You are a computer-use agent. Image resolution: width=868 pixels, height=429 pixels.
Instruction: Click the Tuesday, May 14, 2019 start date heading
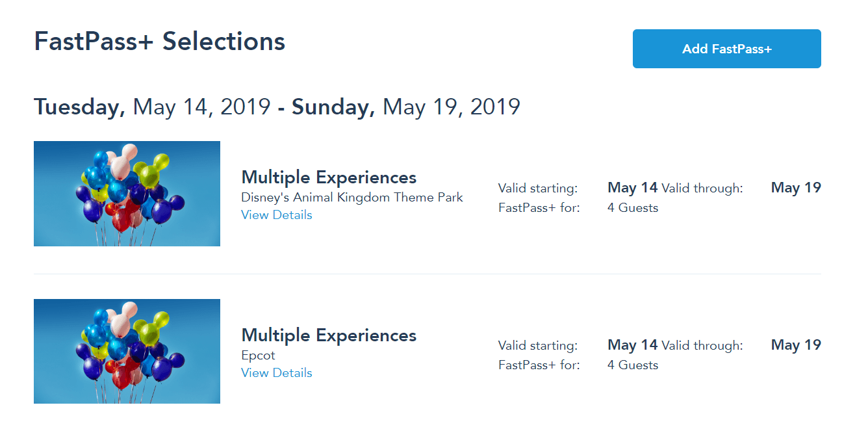152,107
